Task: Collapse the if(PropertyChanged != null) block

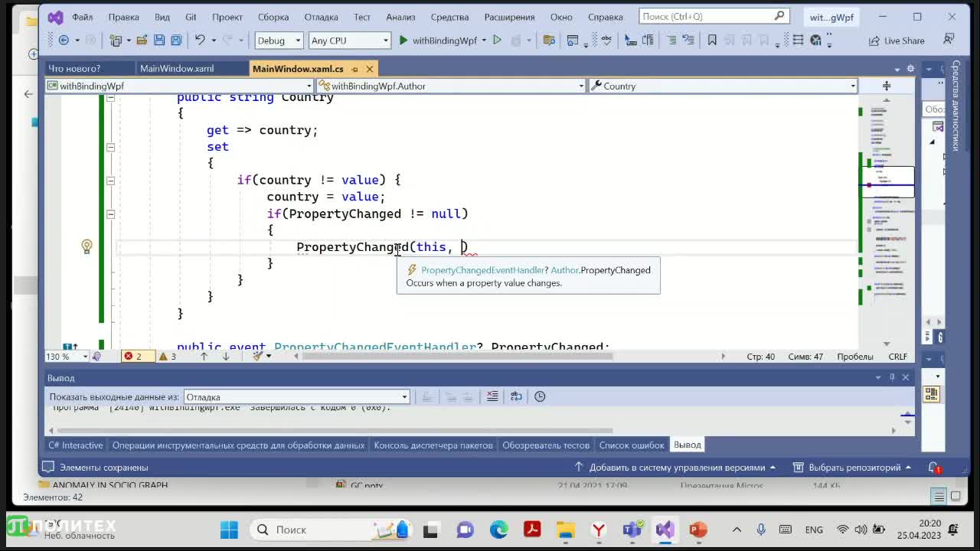Action: (110, 214)
